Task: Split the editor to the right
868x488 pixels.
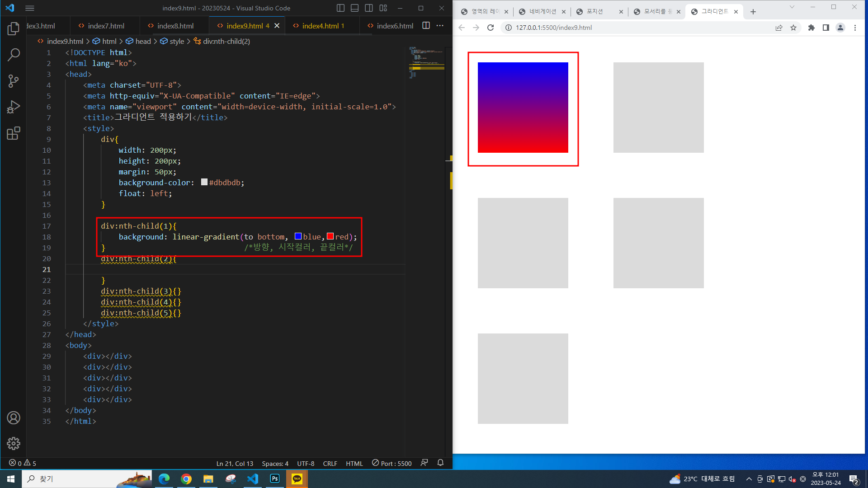Action: pos(426,26)
